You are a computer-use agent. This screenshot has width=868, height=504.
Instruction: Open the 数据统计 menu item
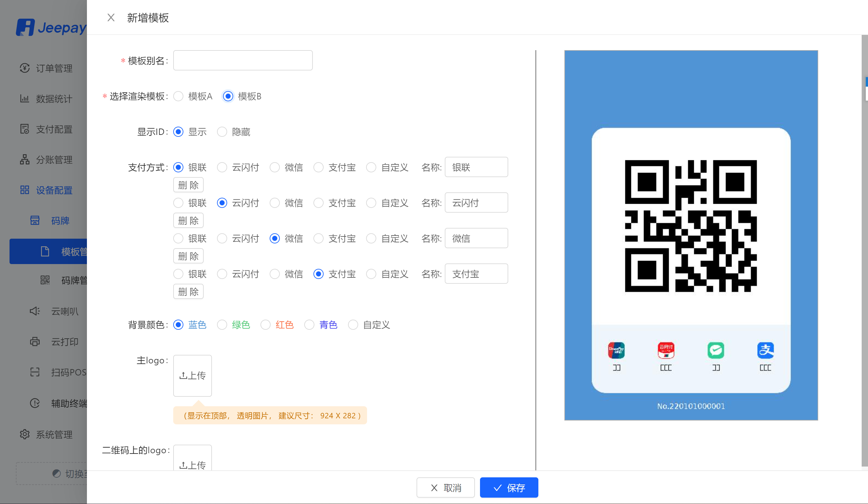click(x=54, y=99)
